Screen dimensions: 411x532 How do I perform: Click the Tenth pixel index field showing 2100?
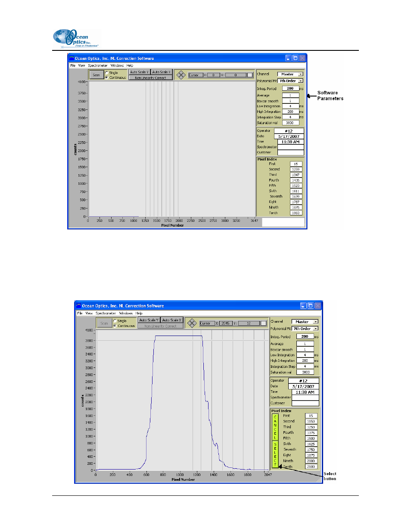(311, 467)
